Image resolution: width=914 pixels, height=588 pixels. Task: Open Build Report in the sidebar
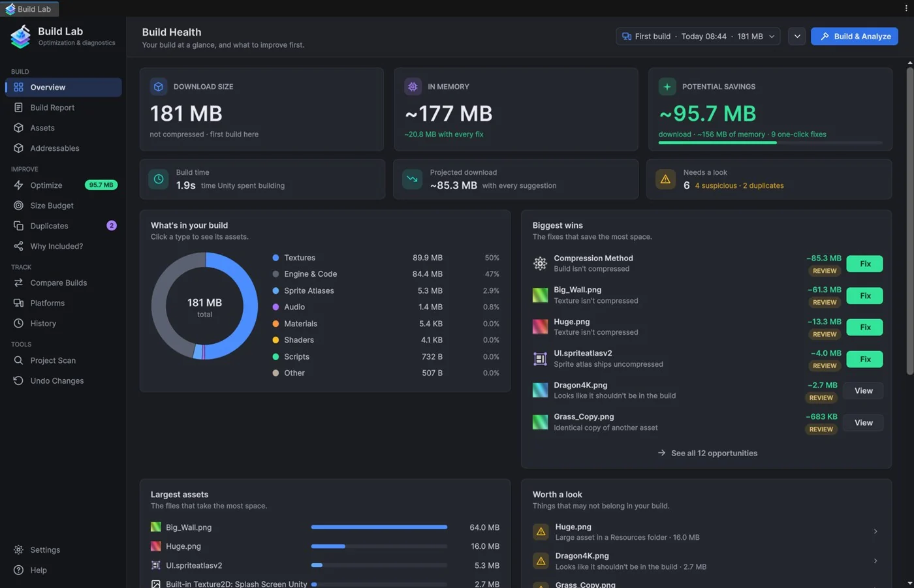click(x=63, y=108)
